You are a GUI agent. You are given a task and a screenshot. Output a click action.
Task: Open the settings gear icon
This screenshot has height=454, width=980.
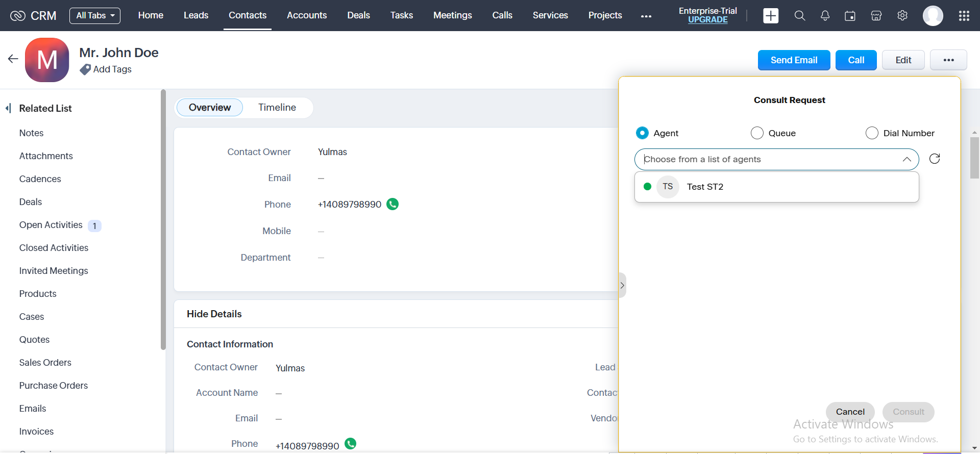[x=902, y=16]
